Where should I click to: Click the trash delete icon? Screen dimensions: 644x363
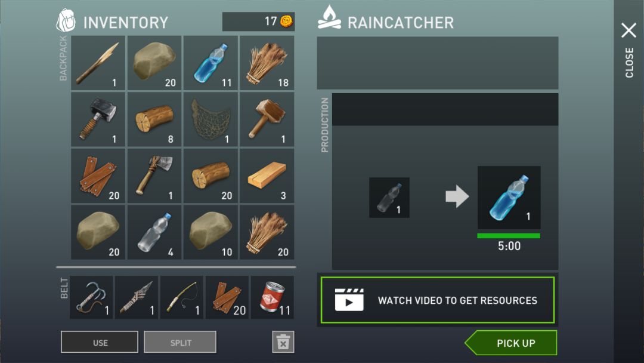[x=283, y=342]
